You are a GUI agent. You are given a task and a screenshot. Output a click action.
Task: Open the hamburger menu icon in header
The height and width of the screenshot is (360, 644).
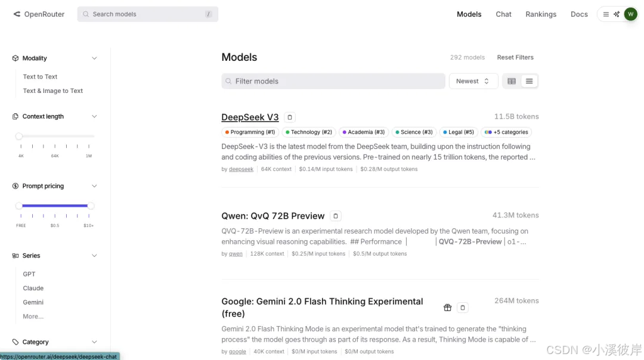pos(606,14)
